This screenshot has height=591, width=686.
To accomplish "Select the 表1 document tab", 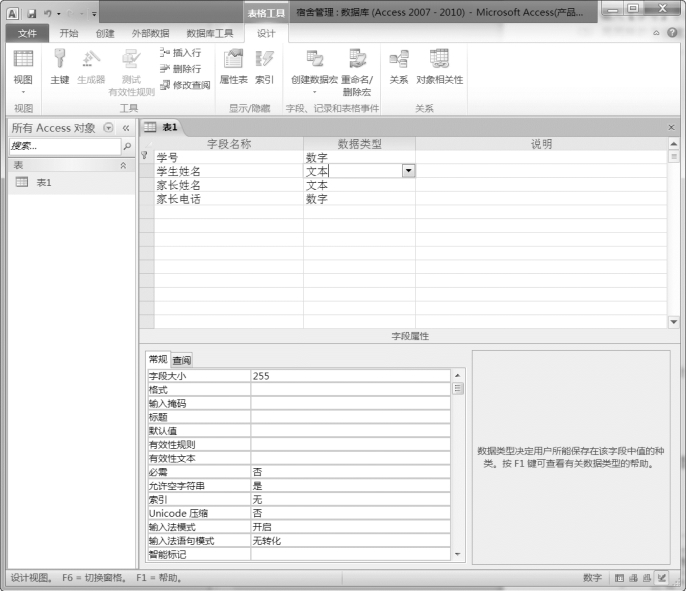I will click(x=162, y=127).
